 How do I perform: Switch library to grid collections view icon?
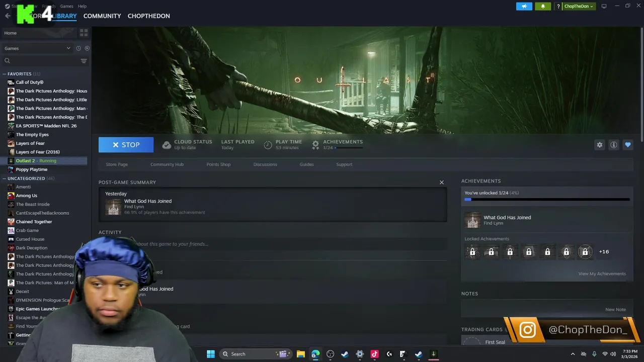point(84,33)
